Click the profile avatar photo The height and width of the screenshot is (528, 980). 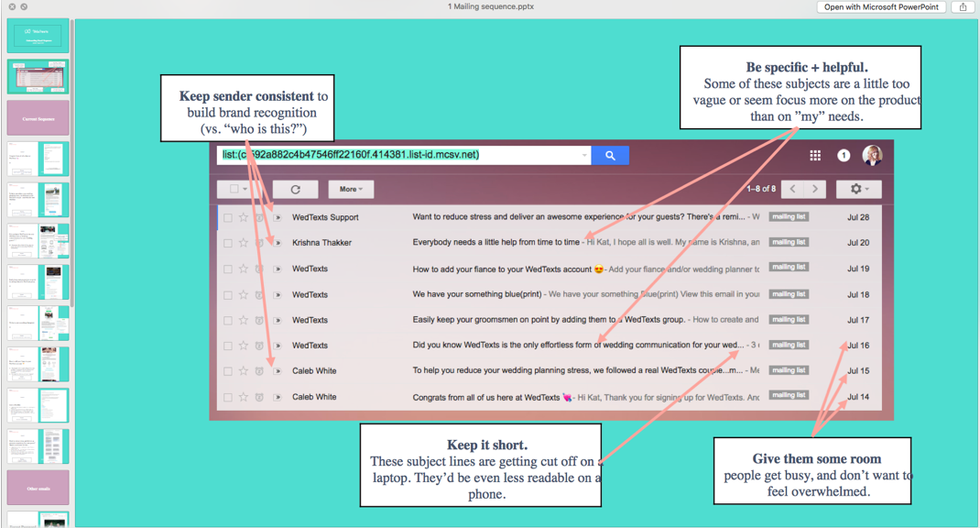point(873,155)
